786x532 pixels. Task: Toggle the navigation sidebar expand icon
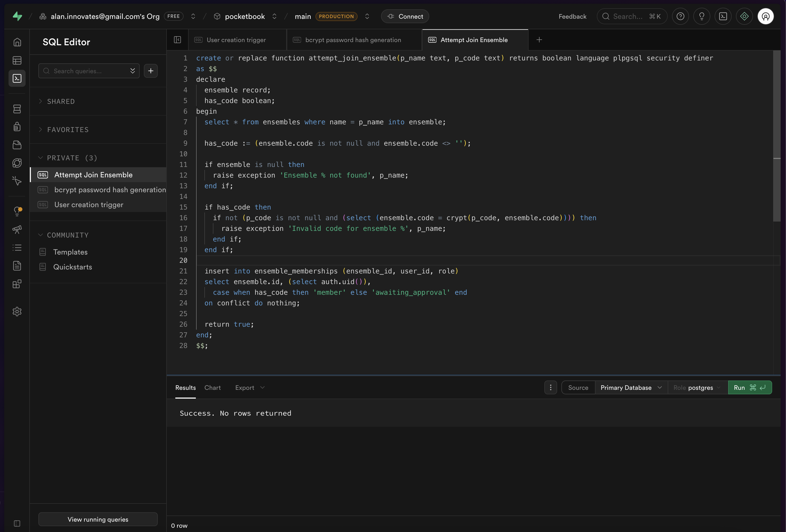click(17, 523)
